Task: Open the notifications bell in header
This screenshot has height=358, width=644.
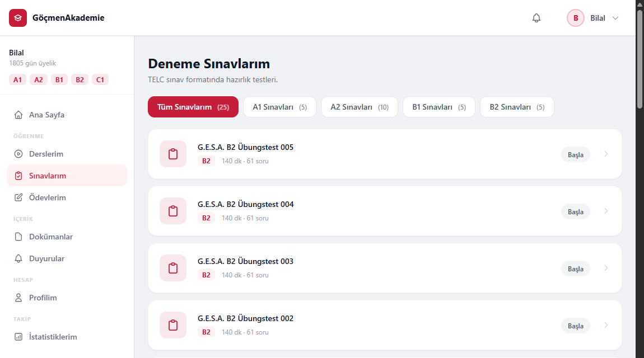Action: [x=536, y=18]
